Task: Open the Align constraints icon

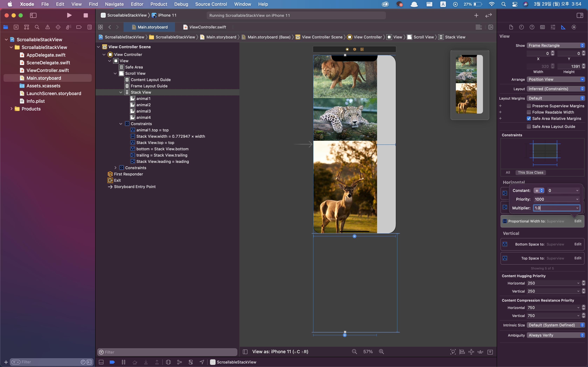Action: coord(462,352)
